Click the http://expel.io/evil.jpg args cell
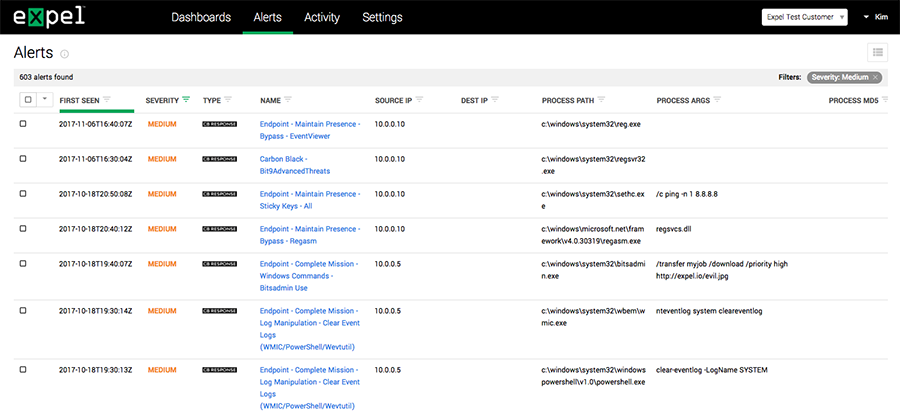This screenshot has width=900, height=416. pyautogui.click(x=693, y=276)
